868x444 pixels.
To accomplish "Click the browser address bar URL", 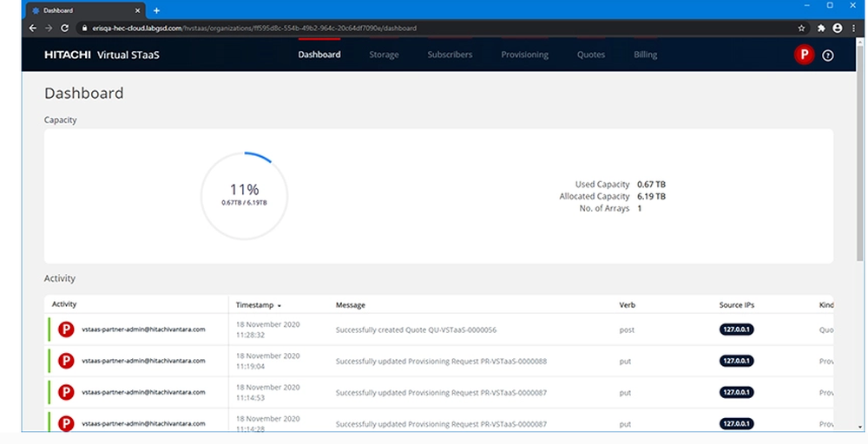I will pos(254,29).
